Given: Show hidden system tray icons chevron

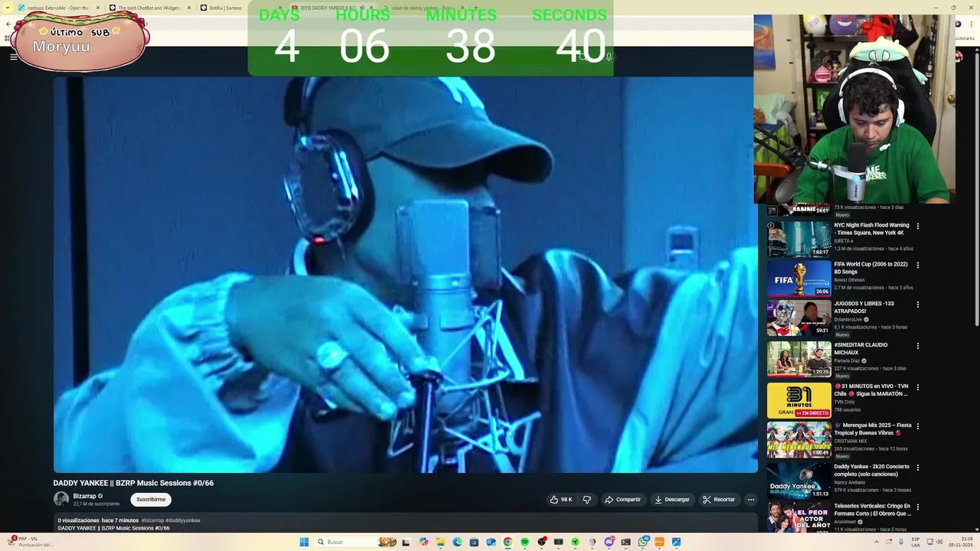Looking at the screenshot, I should pyautogui.click(x=877, y=542).
